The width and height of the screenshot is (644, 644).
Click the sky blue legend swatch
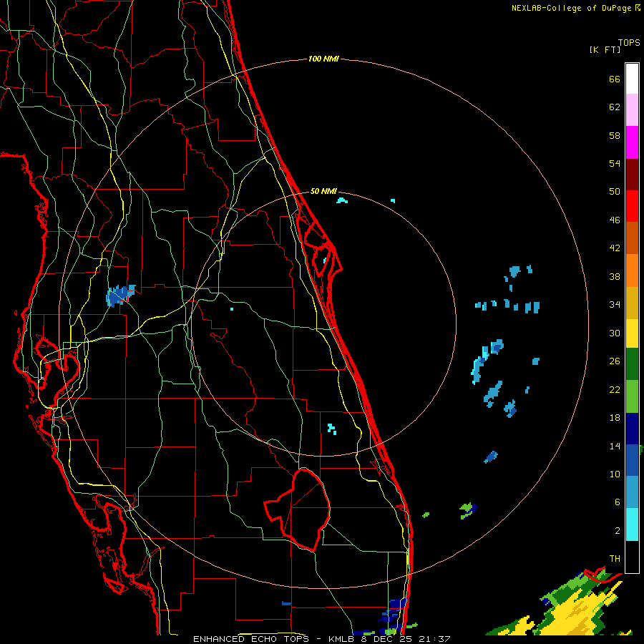[x=632, y=492]
